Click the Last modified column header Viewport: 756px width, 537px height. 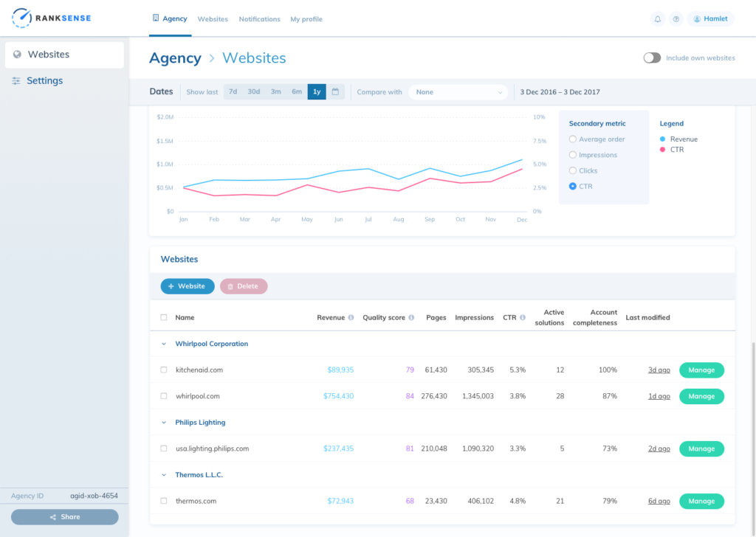tap(647, 317)
